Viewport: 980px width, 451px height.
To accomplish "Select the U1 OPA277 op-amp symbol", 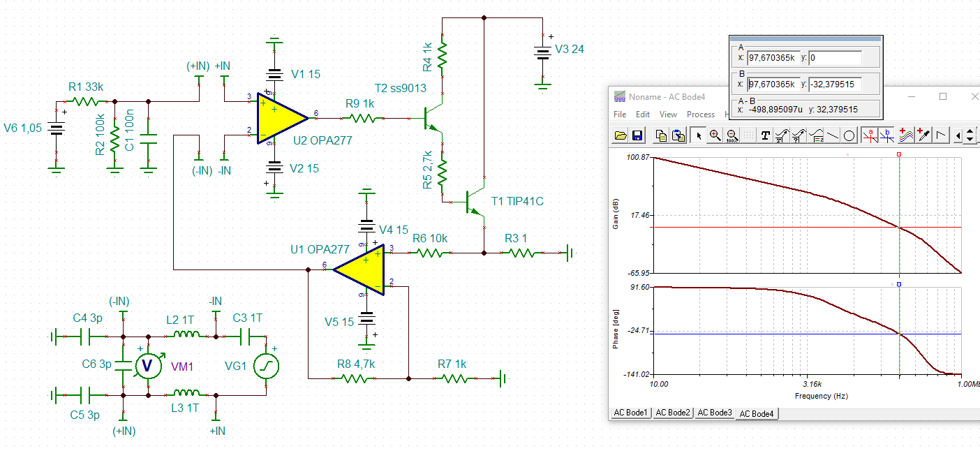I will point(360,269).
